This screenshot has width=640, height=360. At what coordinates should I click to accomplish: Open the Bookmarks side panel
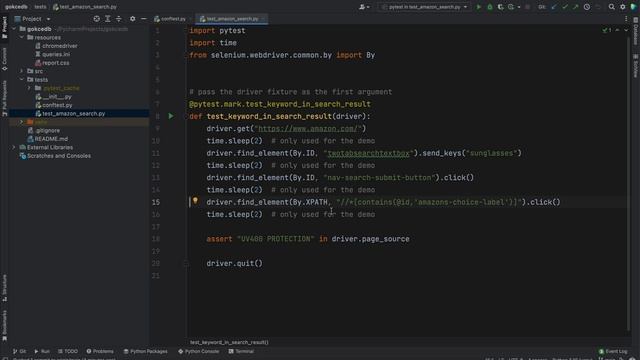click(x=4, y=326)
